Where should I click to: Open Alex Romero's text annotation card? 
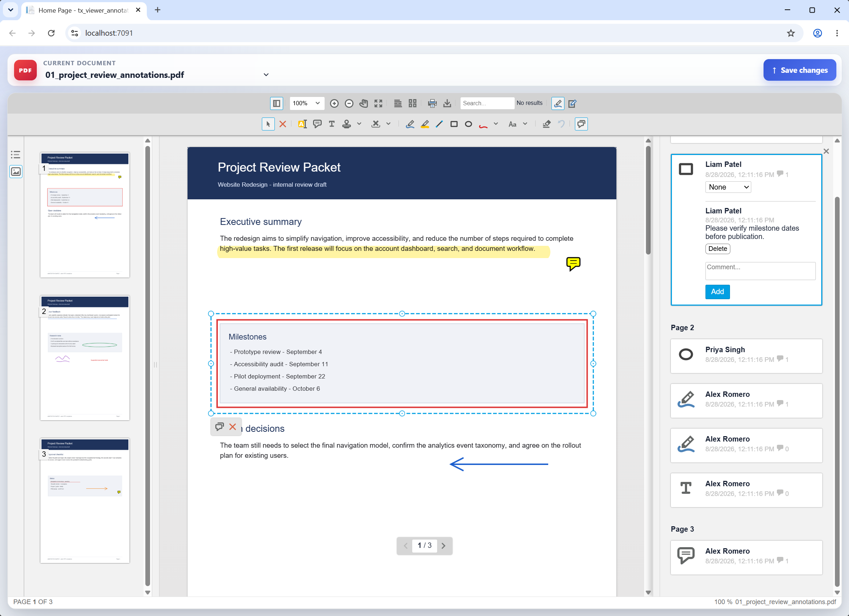pos(746,490)
